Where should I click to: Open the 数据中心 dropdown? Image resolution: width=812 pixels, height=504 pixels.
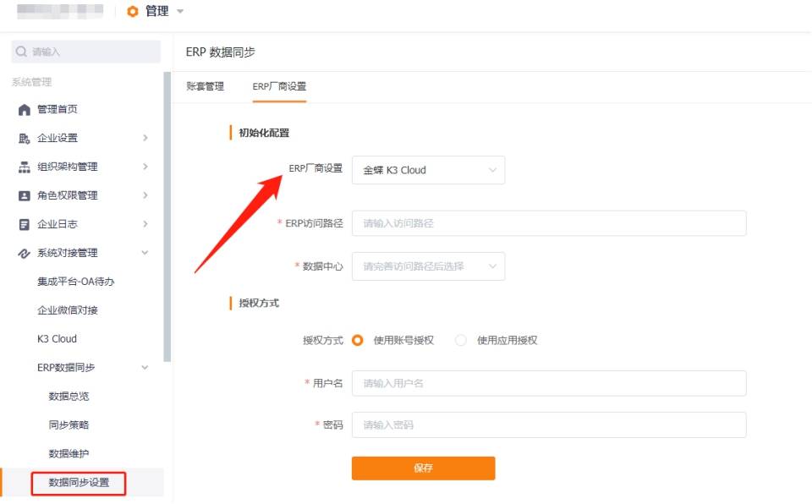pos(428,266)
